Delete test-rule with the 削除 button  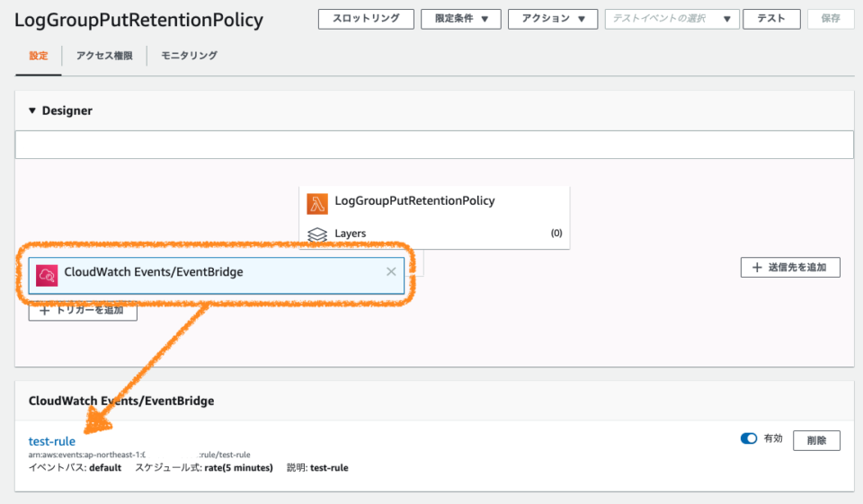816,440
